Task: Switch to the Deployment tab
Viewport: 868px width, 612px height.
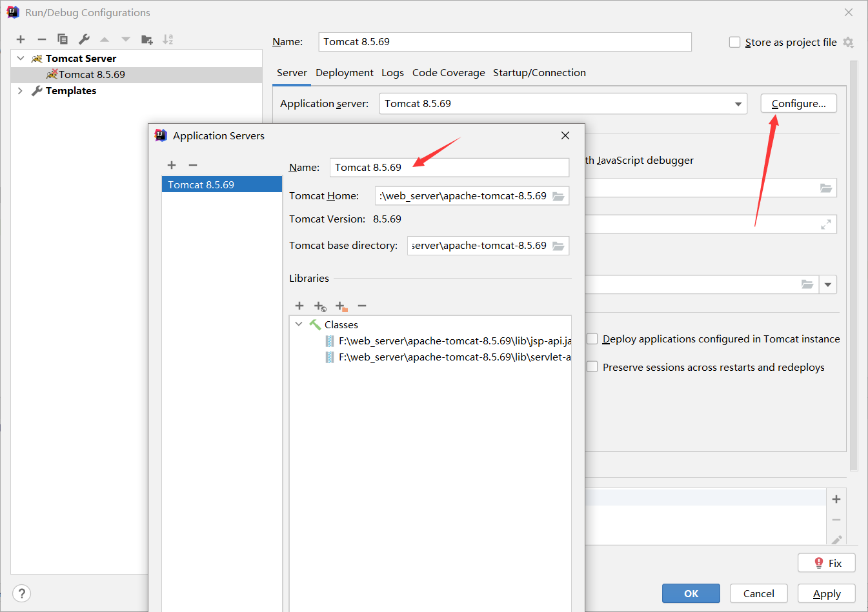Action: 345,73
